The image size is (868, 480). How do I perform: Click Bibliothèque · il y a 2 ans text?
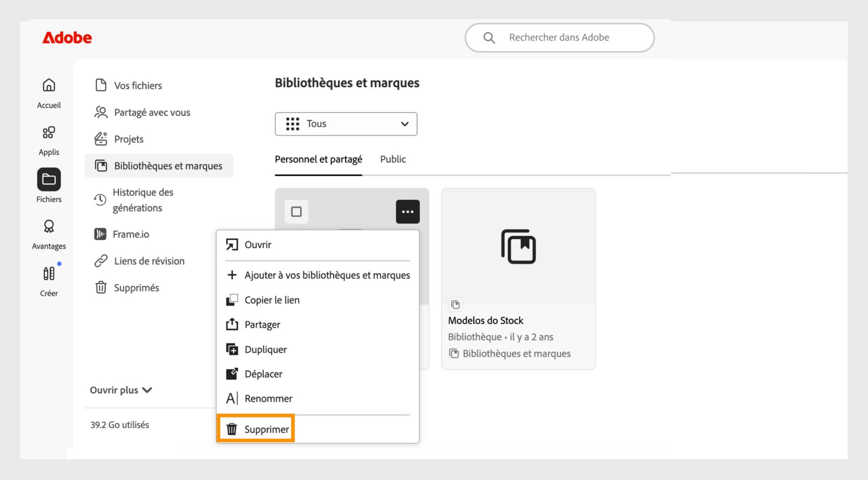500,337
